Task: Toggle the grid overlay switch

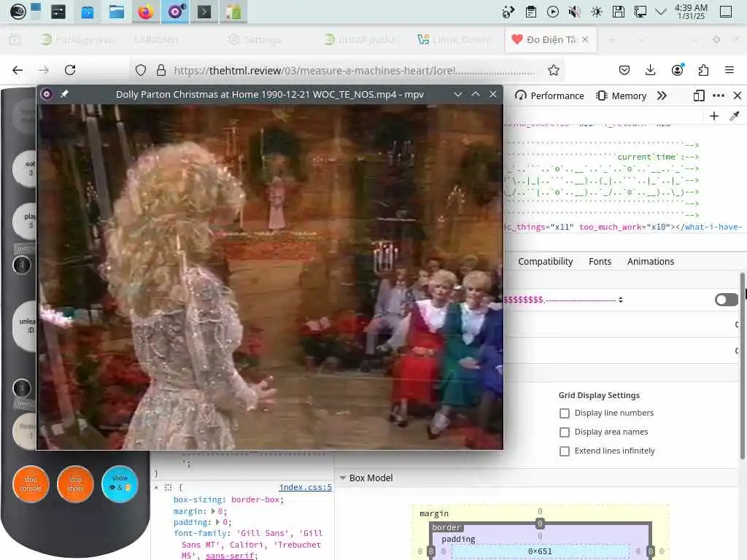Action: (726, 300)
